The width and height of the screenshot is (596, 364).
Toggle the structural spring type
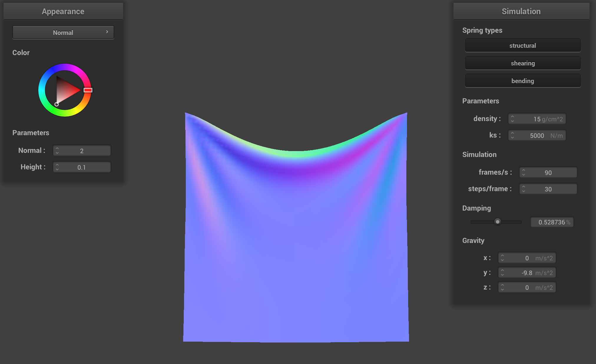[x=523, y=45]
